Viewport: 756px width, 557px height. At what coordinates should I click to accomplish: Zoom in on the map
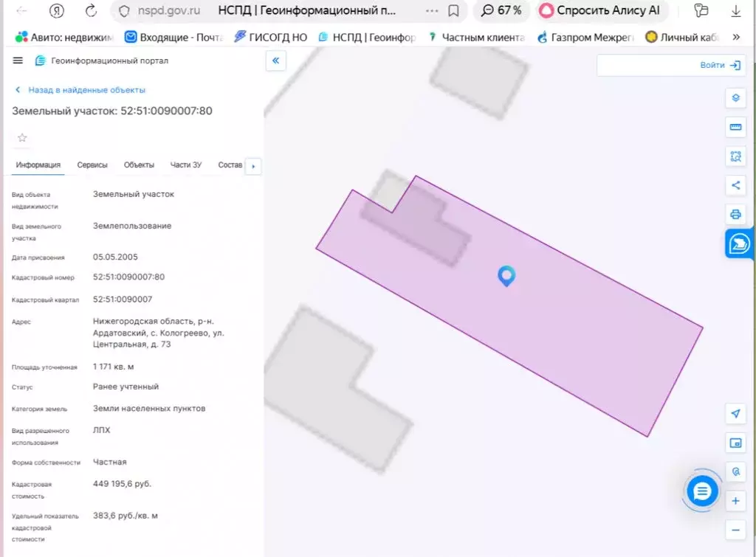tap(735, 501)
